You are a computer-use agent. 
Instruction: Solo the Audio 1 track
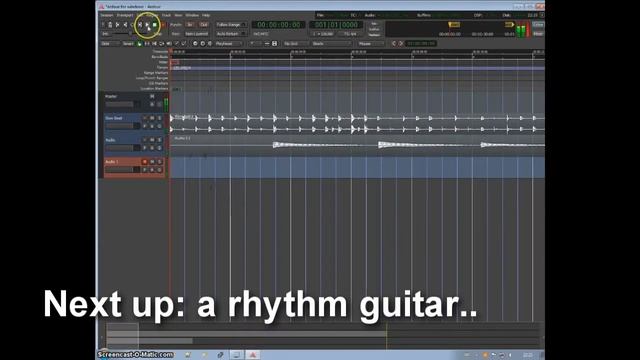159,162
